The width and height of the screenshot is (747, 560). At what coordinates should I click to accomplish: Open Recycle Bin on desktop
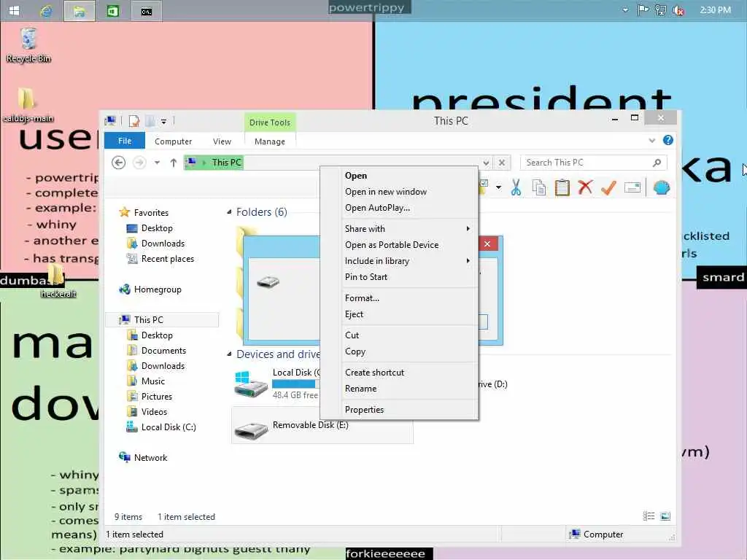(x=28, y=45)
